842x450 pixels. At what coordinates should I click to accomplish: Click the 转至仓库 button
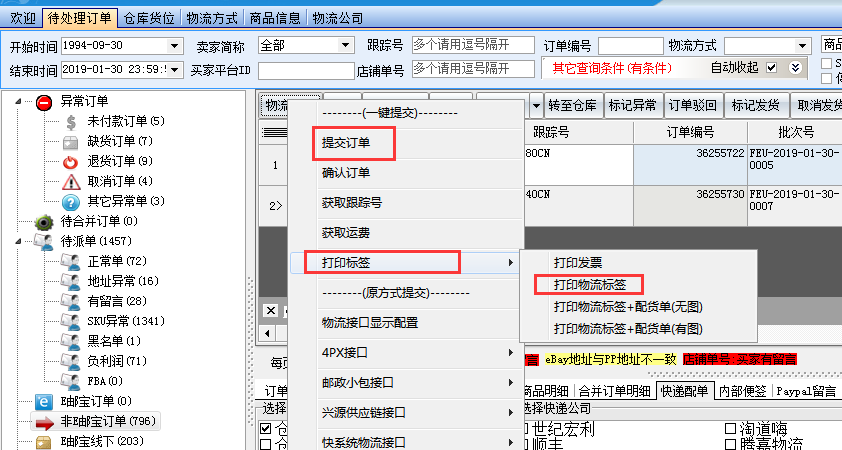click(573, 107)
